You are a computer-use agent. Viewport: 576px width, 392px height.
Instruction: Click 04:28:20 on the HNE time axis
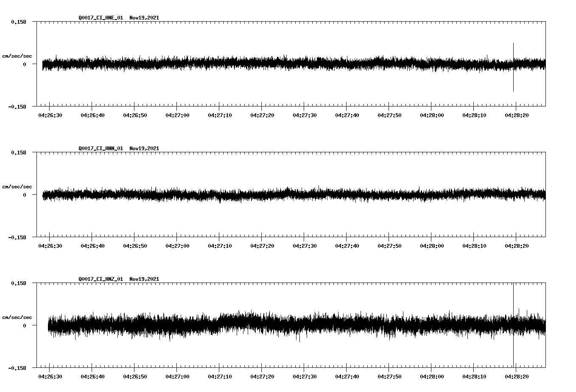517,115
